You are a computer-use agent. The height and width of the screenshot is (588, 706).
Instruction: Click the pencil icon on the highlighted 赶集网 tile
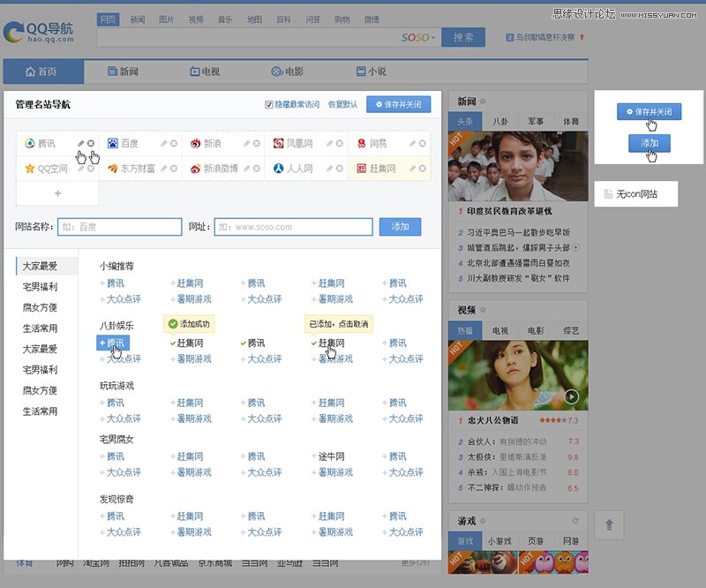(412, 168)
